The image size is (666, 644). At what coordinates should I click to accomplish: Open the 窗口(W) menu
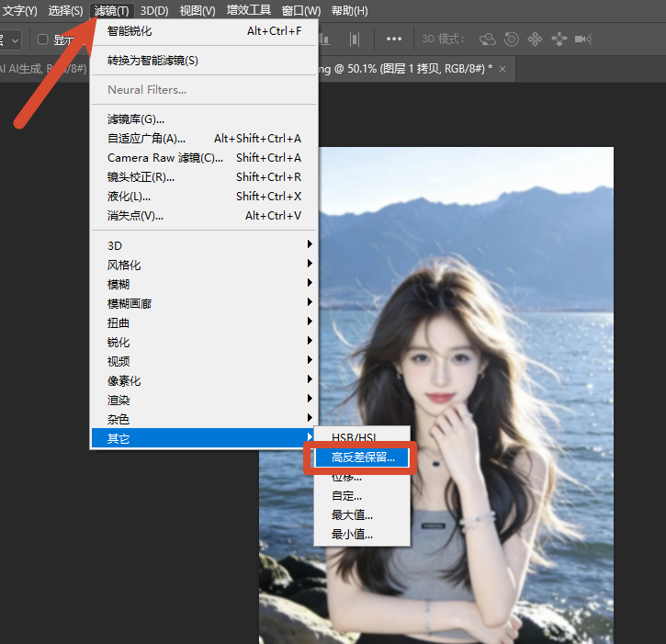click(x=300, y=11)
